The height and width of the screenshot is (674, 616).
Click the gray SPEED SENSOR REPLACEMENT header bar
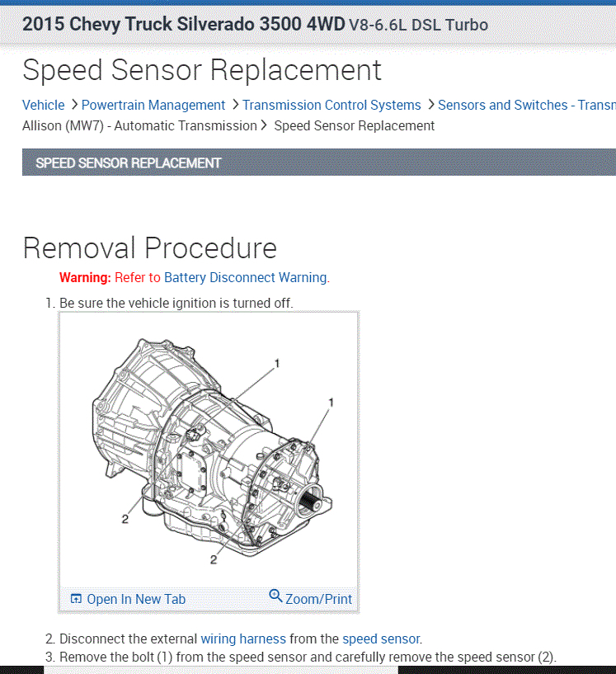point(318,163)
